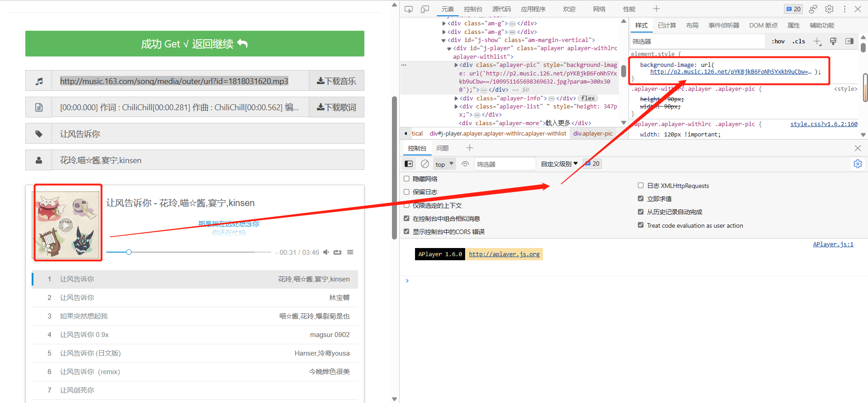The image size is (868, 403).
Task: Expand the aplayer-info div node
Action: coord(456,98)
